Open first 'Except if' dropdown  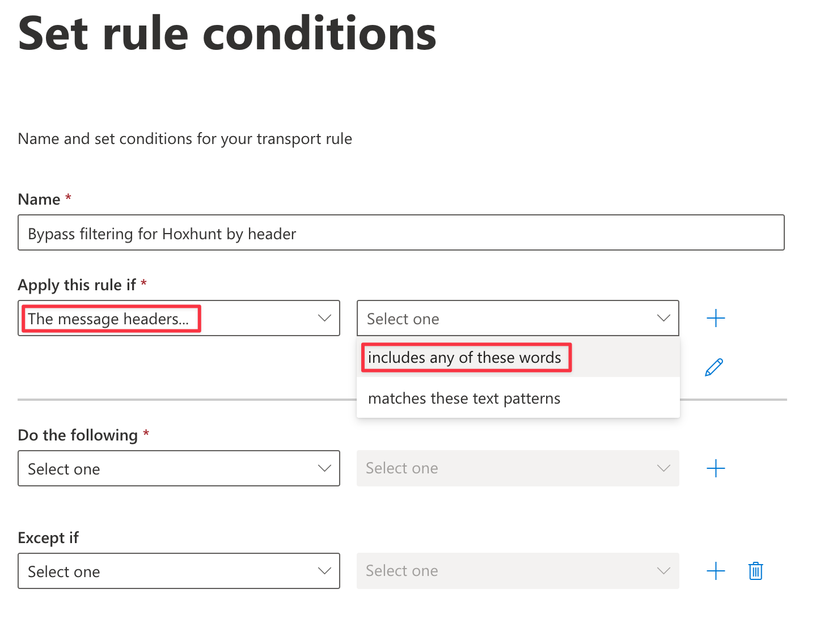click(179, 571)
